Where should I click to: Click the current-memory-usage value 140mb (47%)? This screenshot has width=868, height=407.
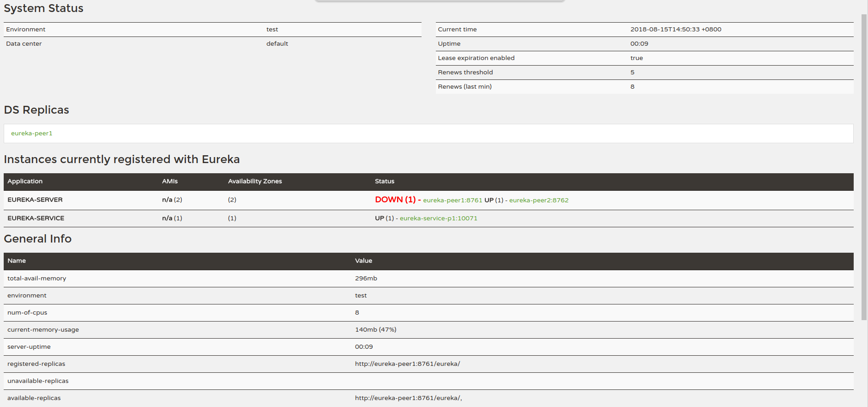376,329
